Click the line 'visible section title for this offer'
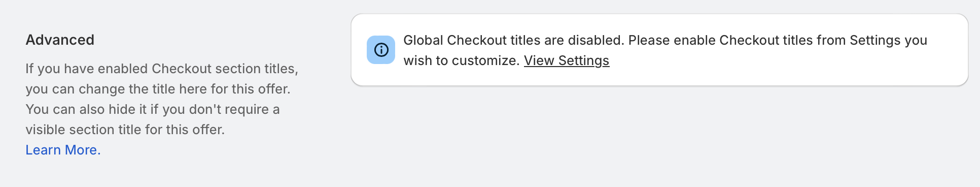980x187 pixels. [x=125, y=130]
